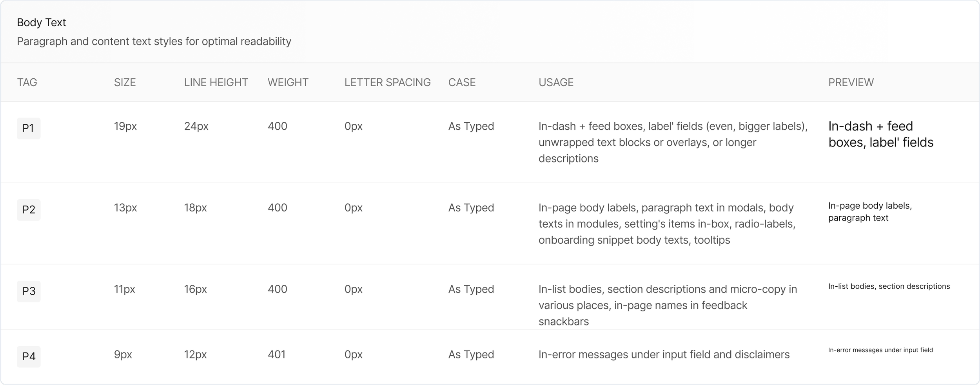Click the In-error messages preview text
This screenshot has height=385, width=980.
tap(880, 350)
